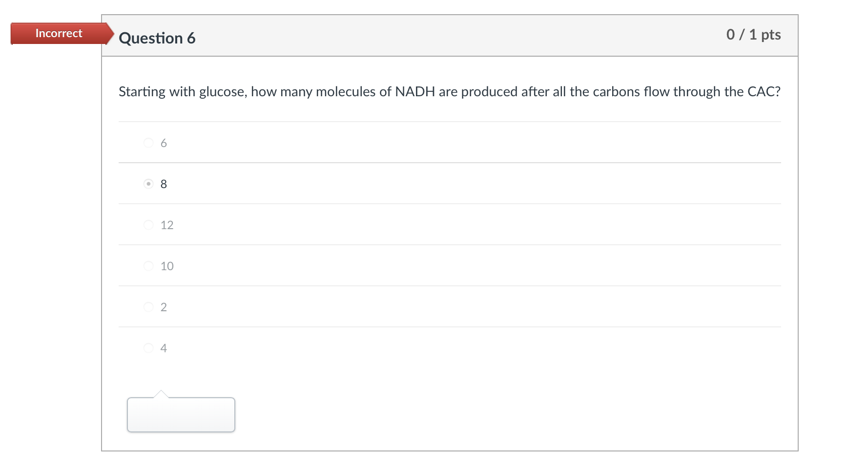The image size is (868, 471).
Task: Select the radio button for answer 8
Action: point(148,184)
